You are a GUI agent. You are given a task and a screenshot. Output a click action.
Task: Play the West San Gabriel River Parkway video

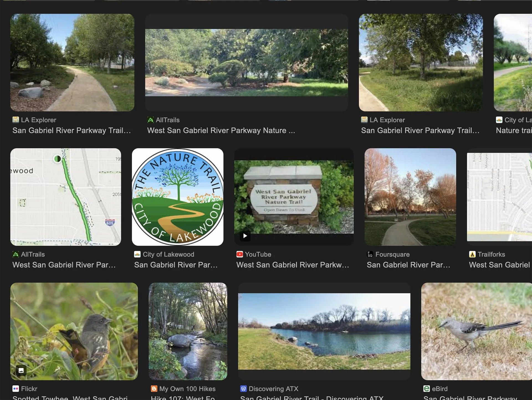pyautogui.click(x=245, y=236)
